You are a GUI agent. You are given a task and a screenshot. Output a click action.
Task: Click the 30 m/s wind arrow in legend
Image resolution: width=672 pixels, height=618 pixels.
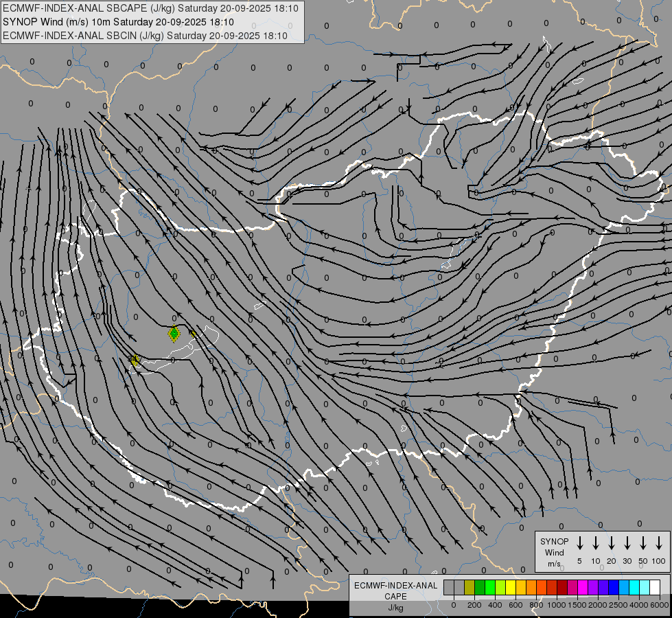tap(627, 542)
